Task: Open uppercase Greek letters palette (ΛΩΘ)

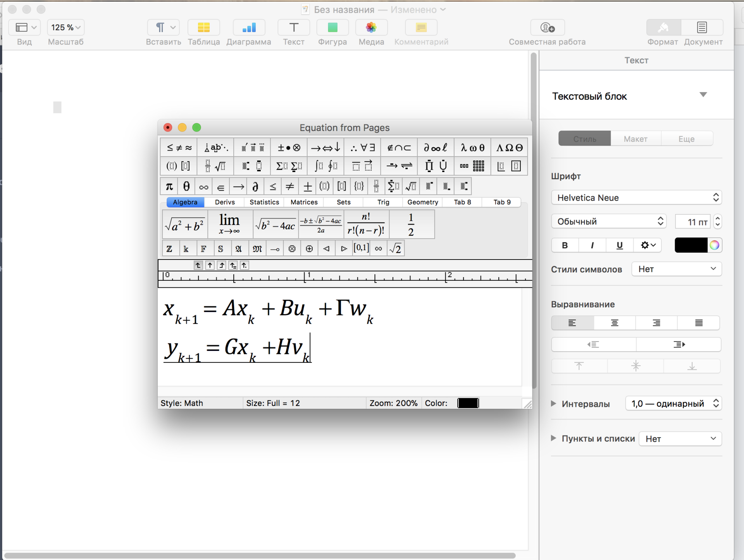Action: [509, 148]
